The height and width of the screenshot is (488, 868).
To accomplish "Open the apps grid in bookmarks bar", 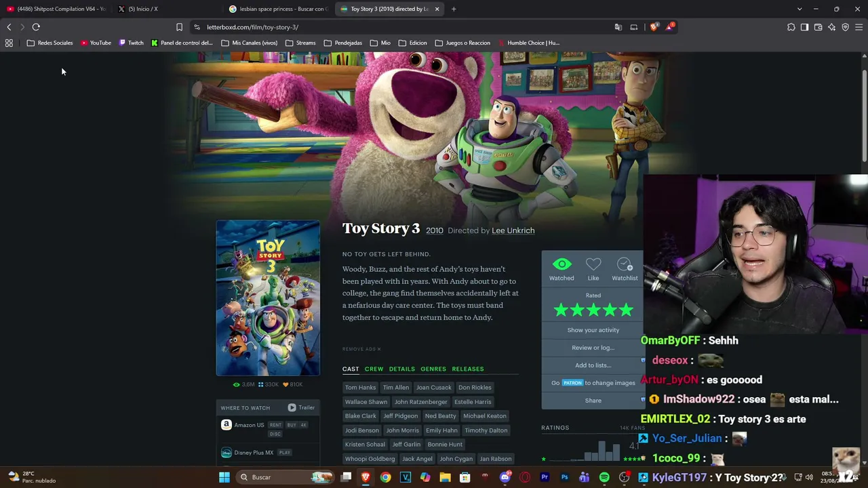I will [x=9, y=43].
